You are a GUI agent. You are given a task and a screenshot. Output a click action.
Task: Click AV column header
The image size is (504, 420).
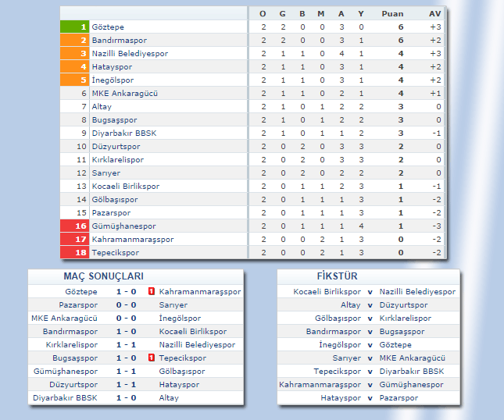[435, 13]
